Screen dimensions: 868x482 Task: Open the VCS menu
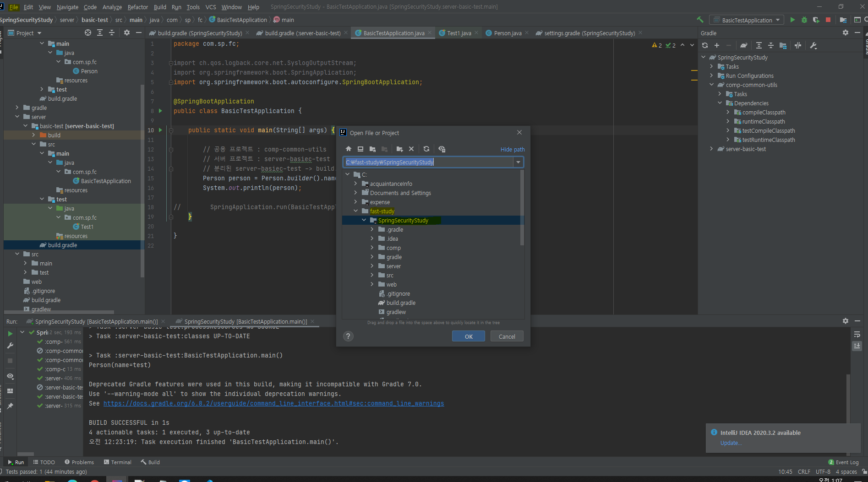click(211, 7)
